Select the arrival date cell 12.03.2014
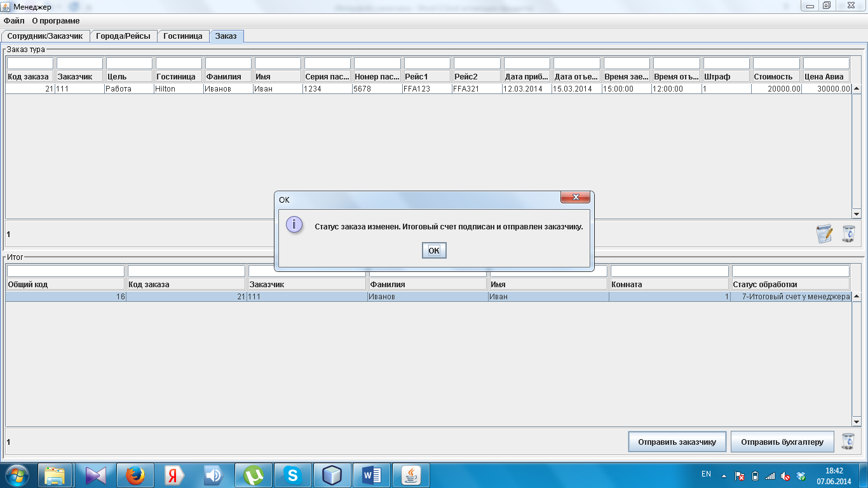The width and height of the screenshot is (868, 488). [527, 89]
